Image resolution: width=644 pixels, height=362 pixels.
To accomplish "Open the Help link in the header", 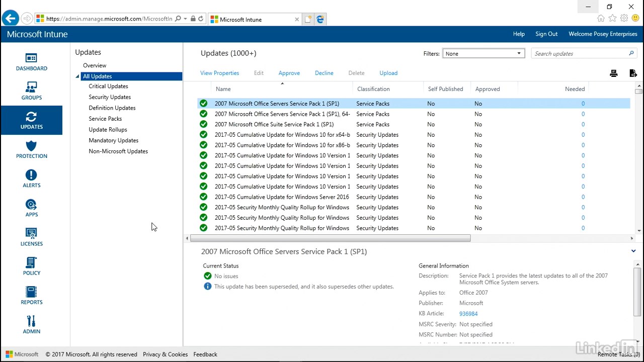I will point(519,34).
